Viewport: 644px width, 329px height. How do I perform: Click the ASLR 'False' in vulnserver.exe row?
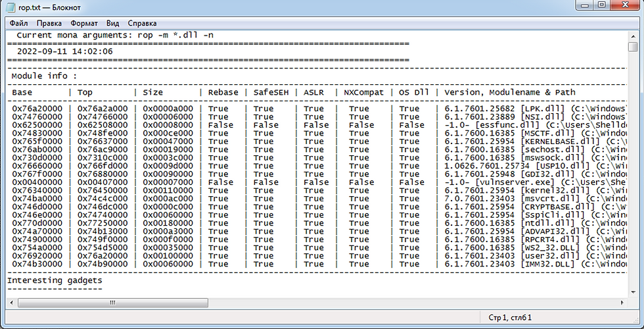(316, 182)
